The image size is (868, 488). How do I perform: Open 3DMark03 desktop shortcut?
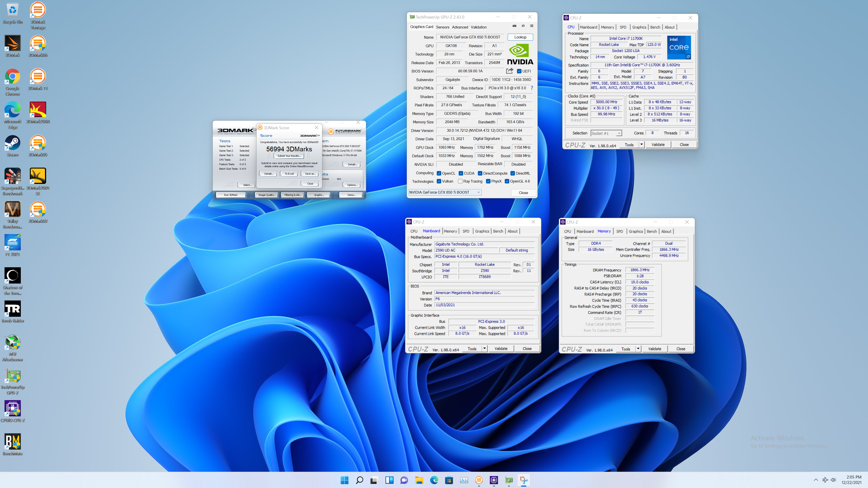[38, 212]
